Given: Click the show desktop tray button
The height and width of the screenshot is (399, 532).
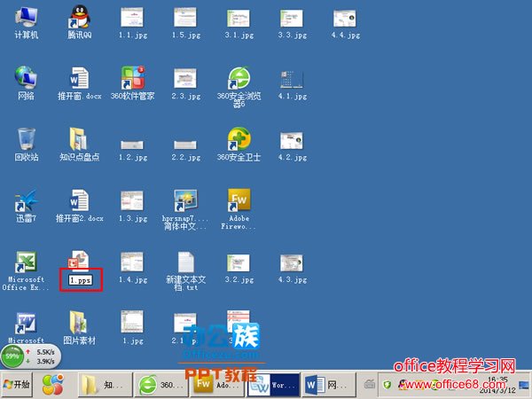Looking at the screenshot, I should [x=524, y=385].
